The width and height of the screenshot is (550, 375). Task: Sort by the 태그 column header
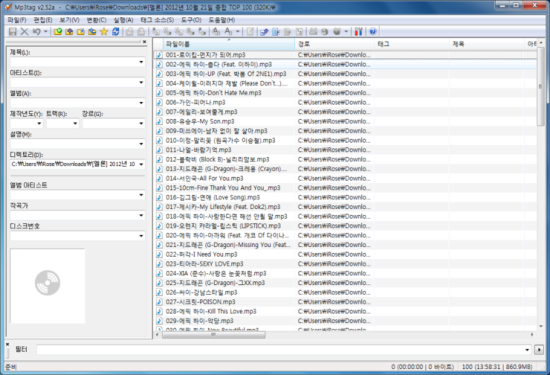[x=412, y=44]
